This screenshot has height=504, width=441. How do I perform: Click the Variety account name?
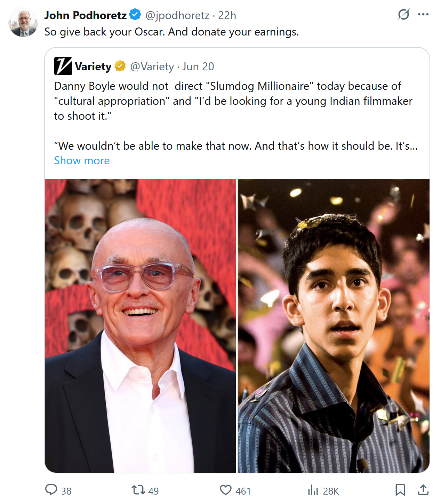[93, 66]
